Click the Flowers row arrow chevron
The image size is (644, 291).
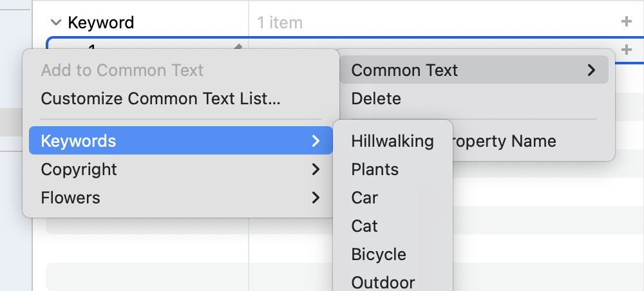pyautogui.click(x=316, y=198)
